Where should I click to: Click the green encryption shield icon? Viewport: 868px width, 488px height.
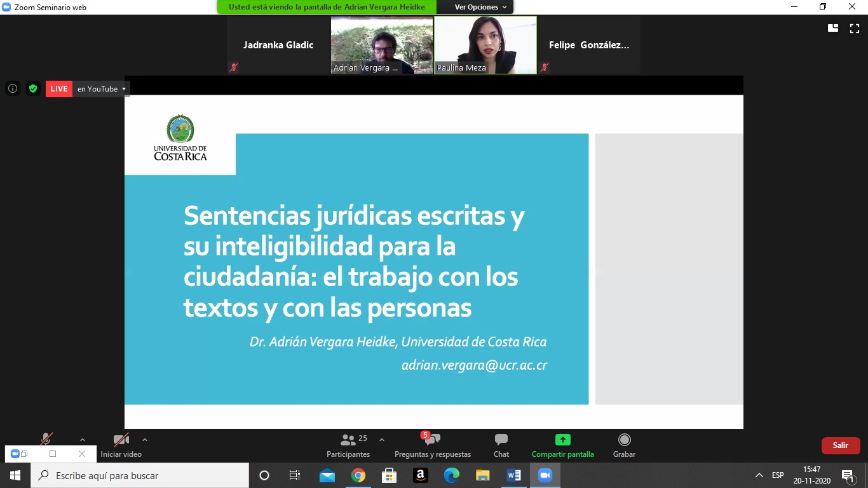33,89
